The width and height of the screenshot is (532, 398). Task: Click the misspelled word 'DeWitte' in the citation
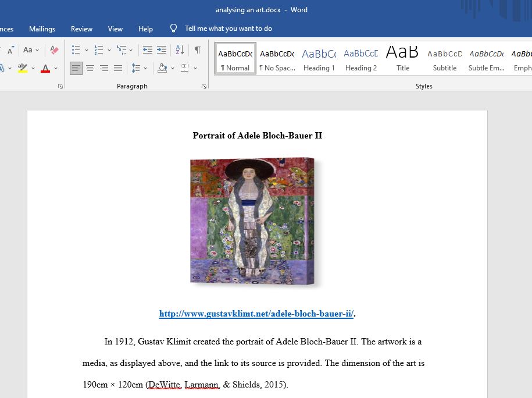point(164,385)
